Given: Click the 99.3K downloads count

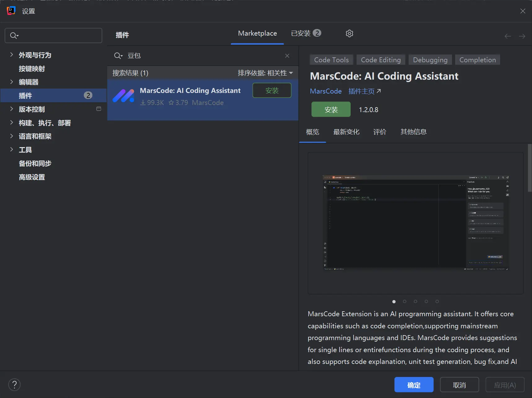Looking at the screenshot, I should (x=152, y=103).
